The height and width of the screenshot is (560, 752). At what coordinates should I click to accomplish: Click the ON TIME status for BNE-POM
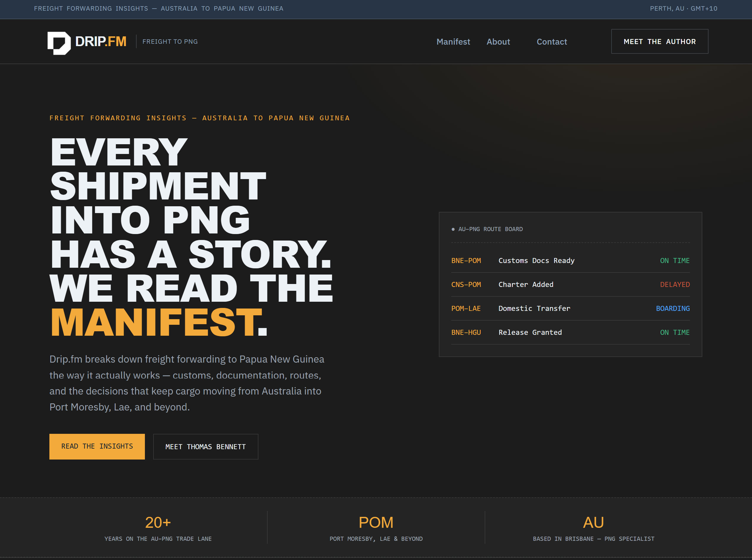pyautogui.click(x=675, y=261)
